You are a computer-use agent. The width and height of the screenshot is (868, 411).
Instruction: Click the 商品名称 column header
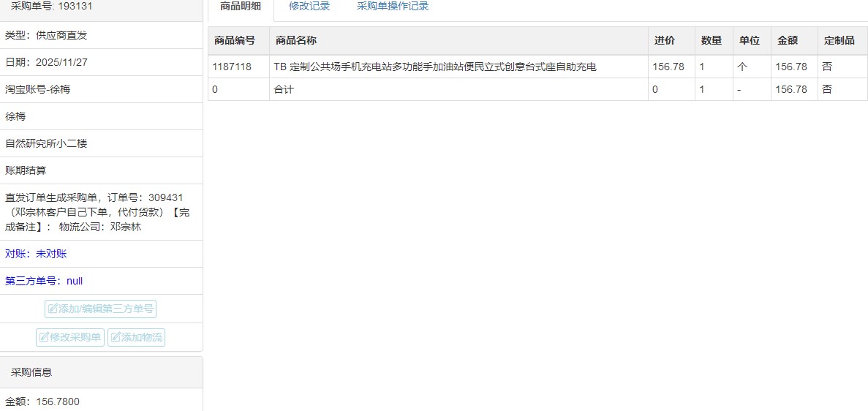coord(296,41)
